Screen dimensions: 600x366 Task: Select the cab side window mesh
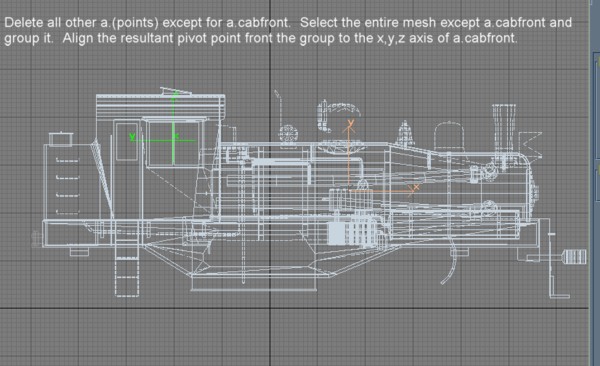click(174, 142)
